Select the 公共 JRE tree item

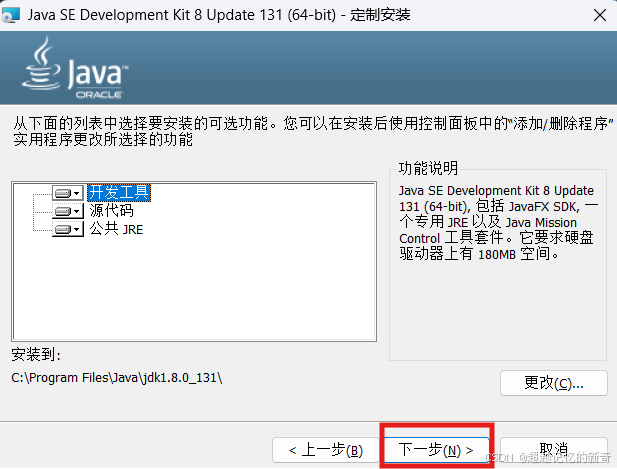click(116, 229)
